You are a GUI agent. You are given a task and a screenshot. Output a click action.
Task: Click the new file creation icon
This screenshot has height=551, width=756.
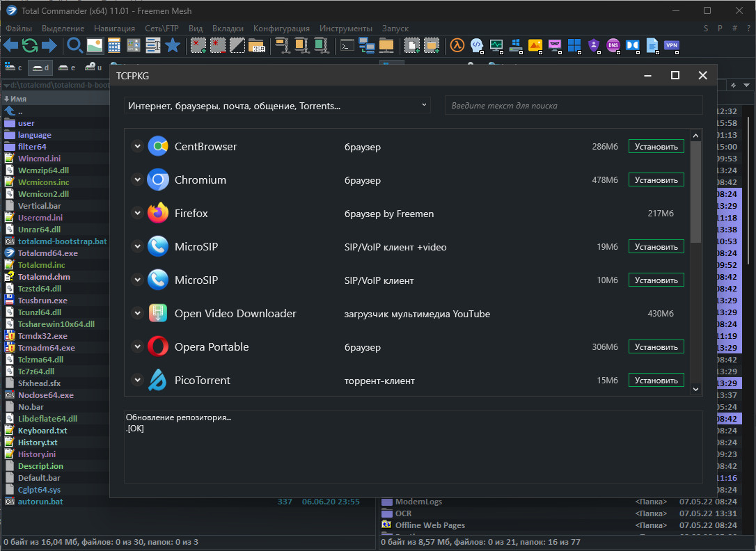click(412, 46)
